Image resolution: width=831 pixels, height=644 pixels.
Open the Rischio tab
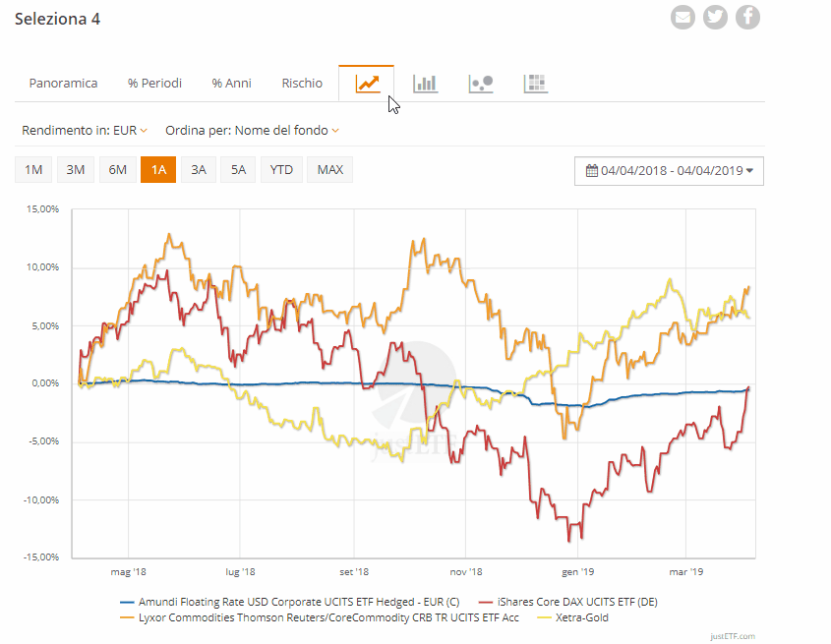pos(302,84)
